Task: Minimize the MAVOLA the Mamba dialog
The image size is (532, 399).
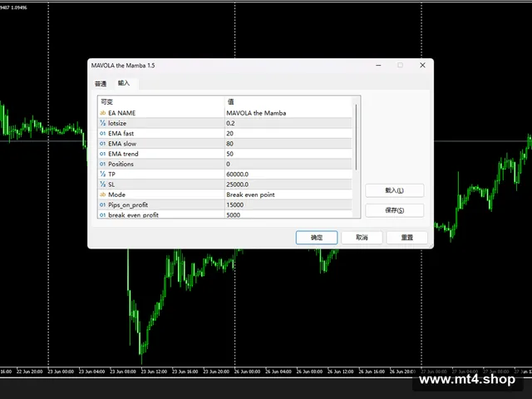Action: coord(378,65)
